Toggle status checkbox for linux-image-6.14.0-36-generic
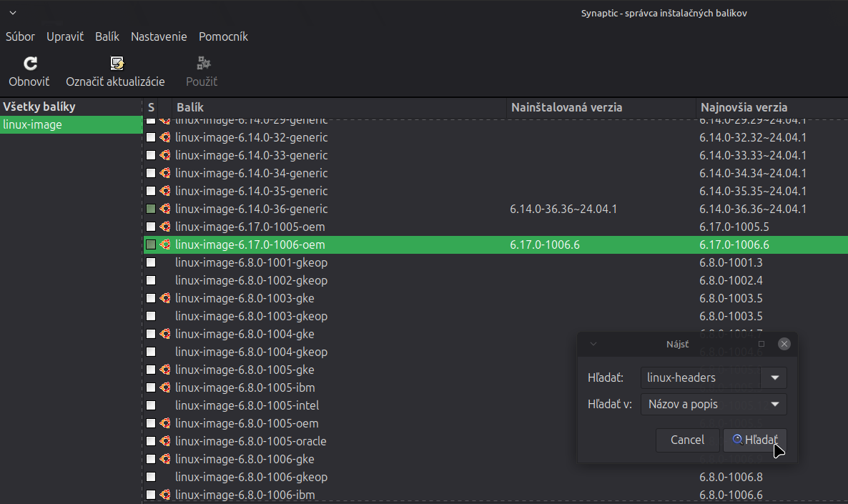 151,209
